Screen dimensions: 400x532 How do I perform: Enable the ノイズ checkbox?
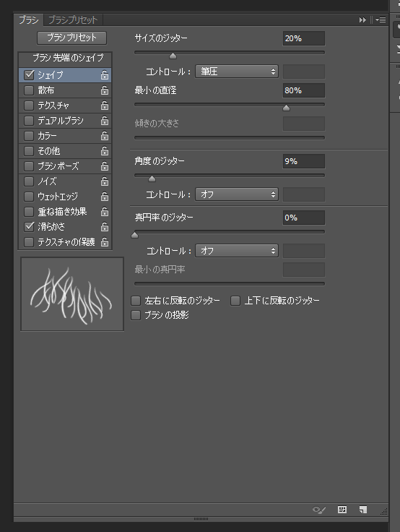29,181
